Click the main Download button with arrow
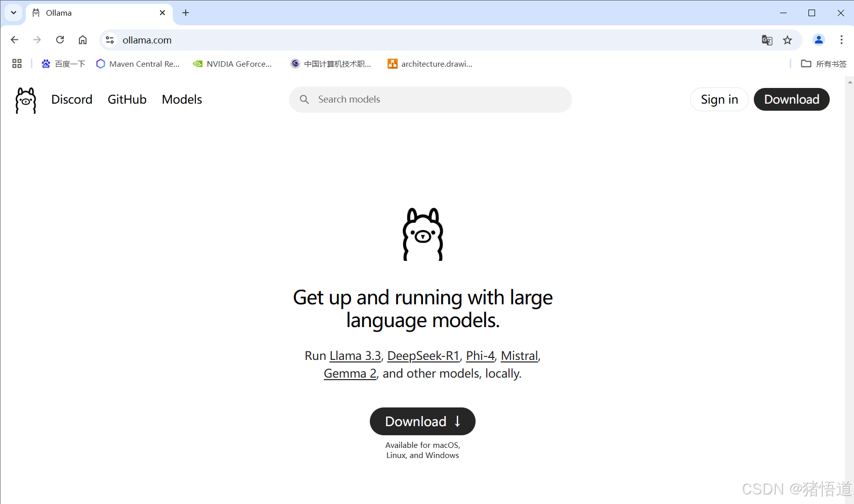This screenshot has height=504, width=854. (422, 422)
